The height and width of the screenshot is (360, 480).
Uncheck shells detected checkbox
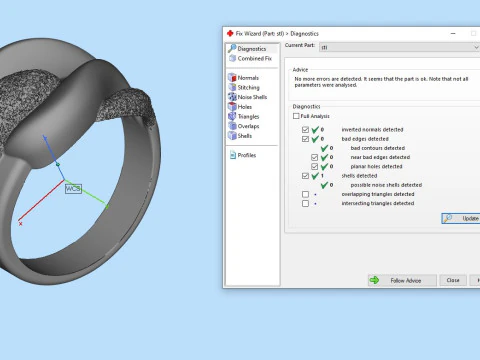point(305,176)
